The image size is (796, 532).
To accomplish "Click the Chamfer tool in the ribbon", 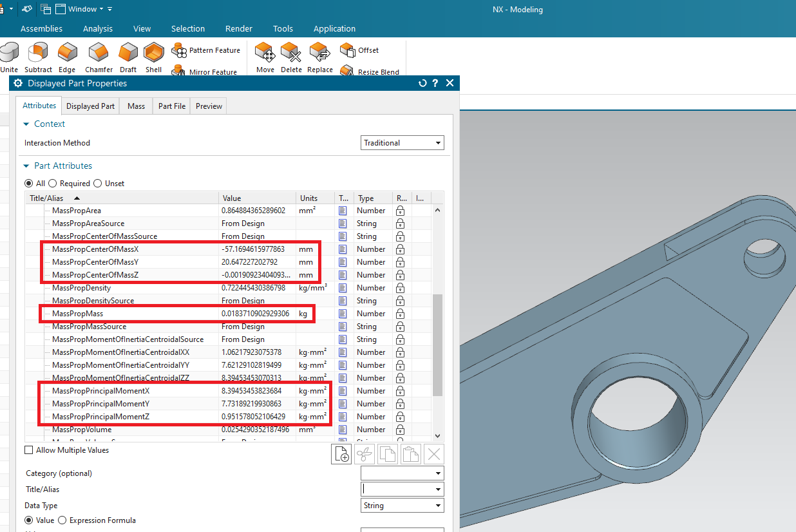I will pyautogui.click(x=99, y=52).
